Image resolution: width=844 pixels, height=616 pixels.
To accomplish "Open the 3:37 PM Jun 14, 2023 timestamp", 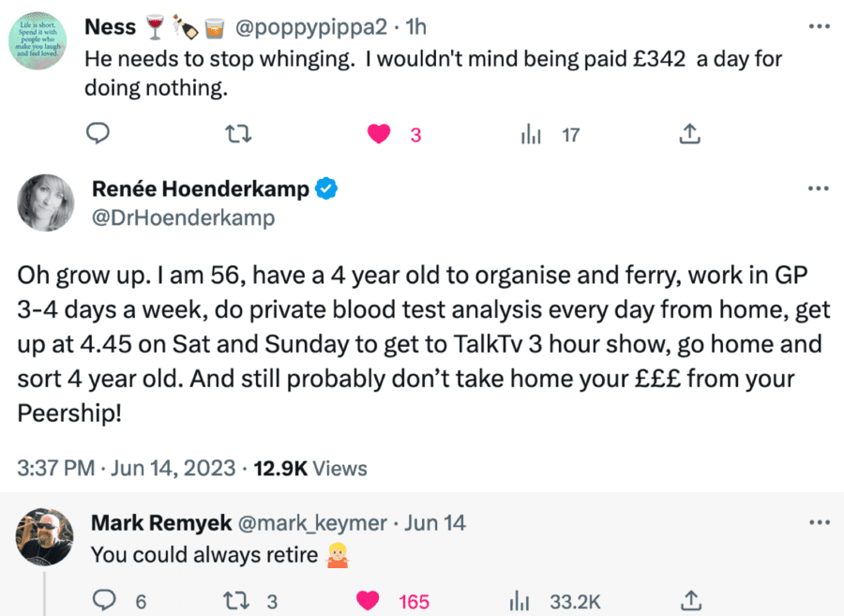I will [126, 468].
